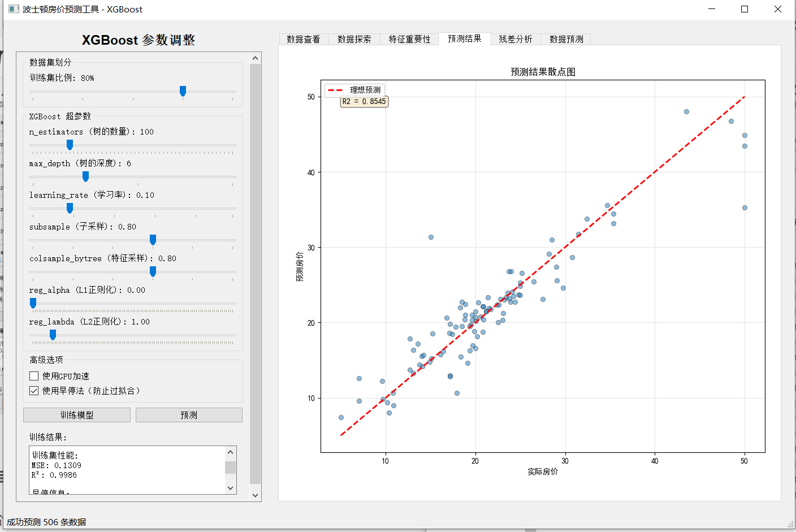
Task: Click the max_depth slider handle
Action: [x=85, y=177]
